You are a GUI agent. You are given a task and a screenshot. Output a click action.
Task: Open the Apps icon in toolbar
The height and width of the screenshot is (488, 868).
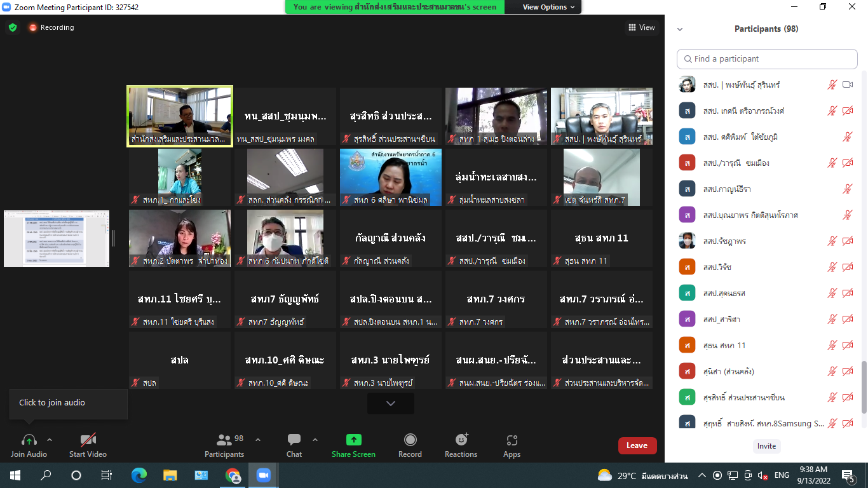tap(512, 440)
